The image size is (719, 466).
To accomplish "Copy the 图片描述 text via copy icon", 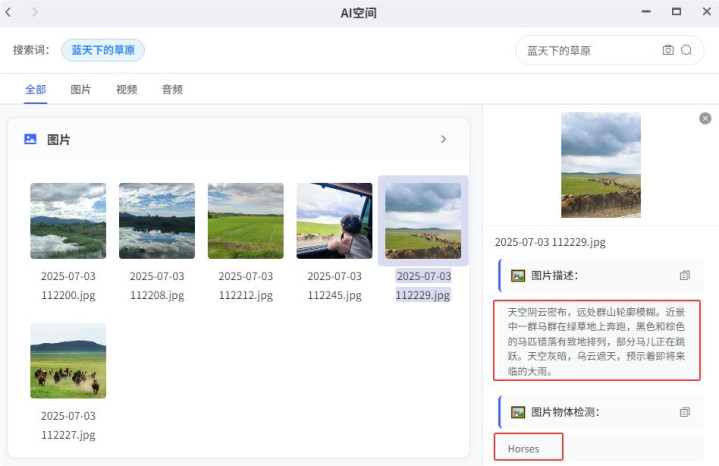I will (685, 275).
